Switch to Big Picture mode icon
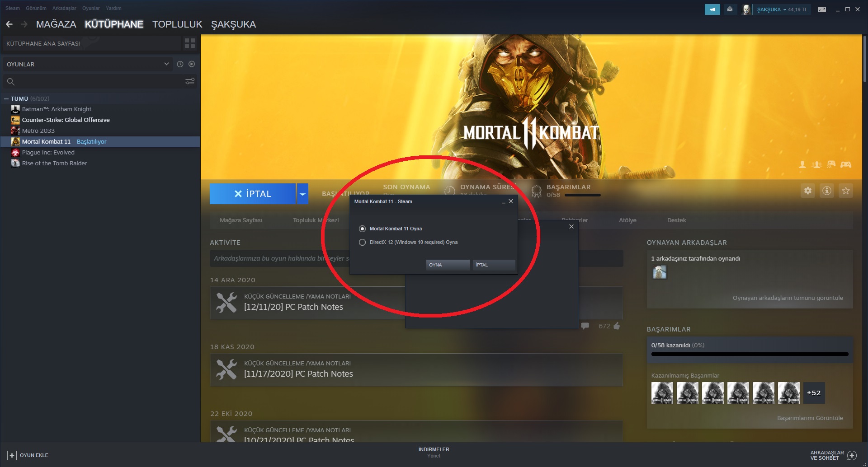Screen dimensions: 868x467 [x=822, y=9]
